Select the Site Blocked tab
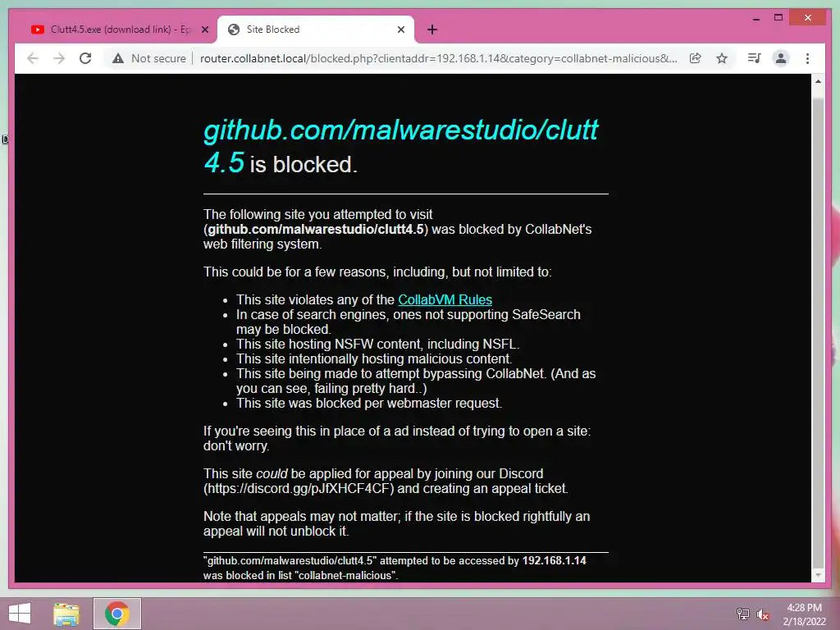Screen dimensions: 840x630 click(316, 30)
